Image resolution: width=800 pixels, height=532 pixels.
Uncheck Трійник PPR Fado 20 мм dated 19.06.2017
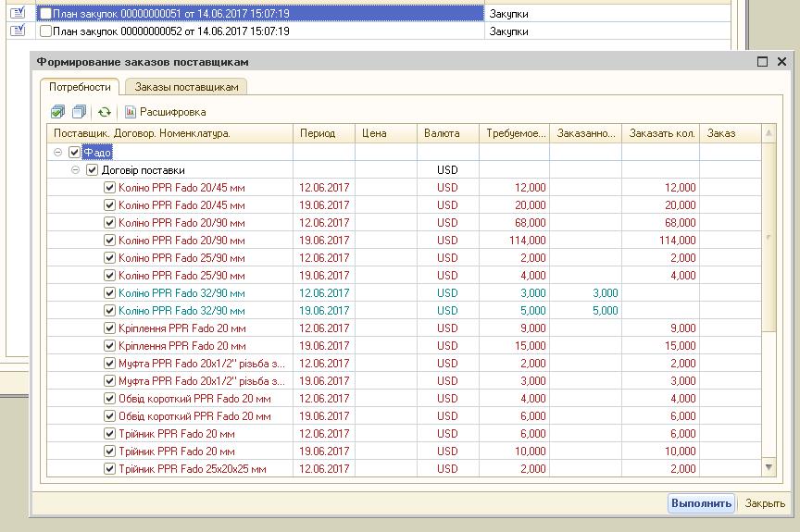coord(109,451)
